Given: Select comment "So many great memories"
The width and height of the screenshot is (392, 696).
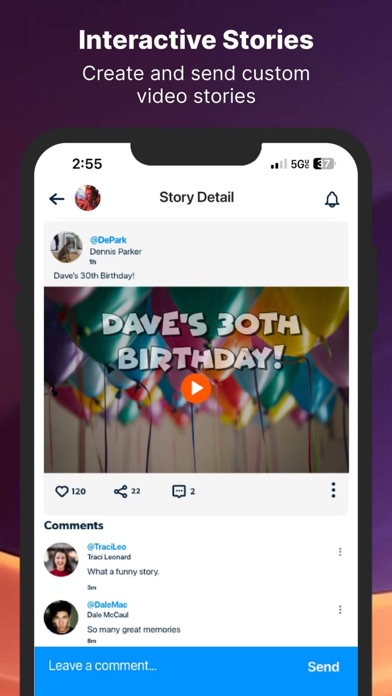Looking at the screenshot, I should [134, 629].
